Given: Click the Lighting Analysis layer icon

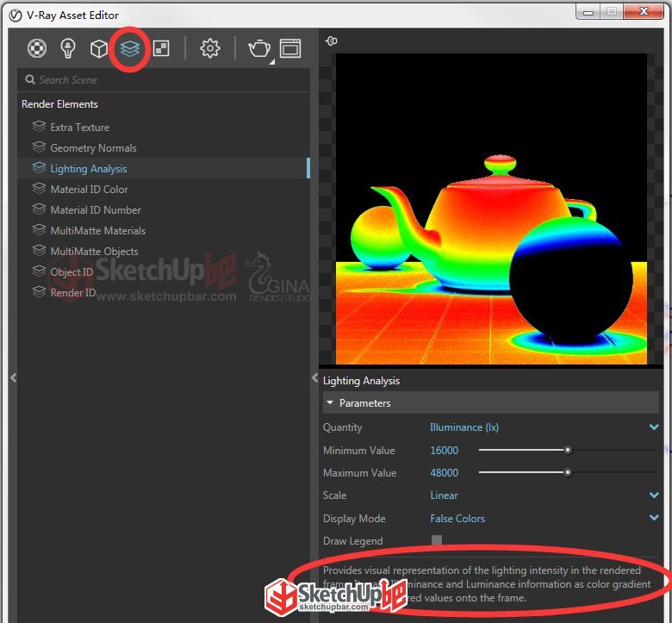Looking at the screenshot, I should pos(39,168).
